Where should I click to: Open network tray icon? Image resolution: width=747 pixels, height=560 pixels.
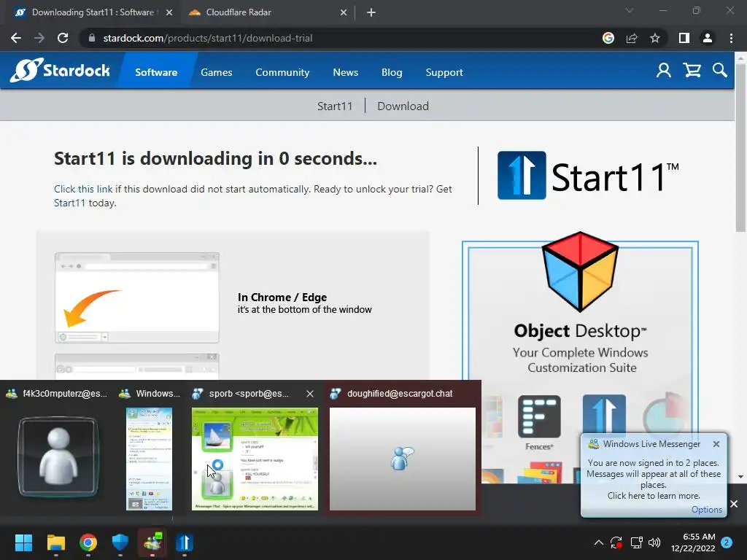(x=636, y=542)
